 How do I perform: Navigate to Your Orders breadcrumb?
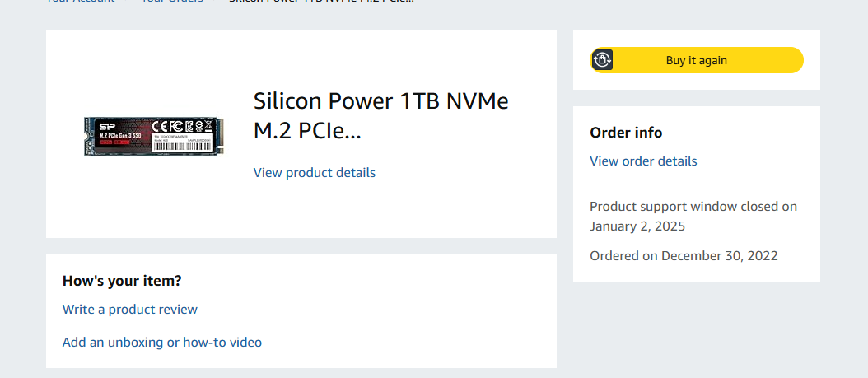point(171,2)
